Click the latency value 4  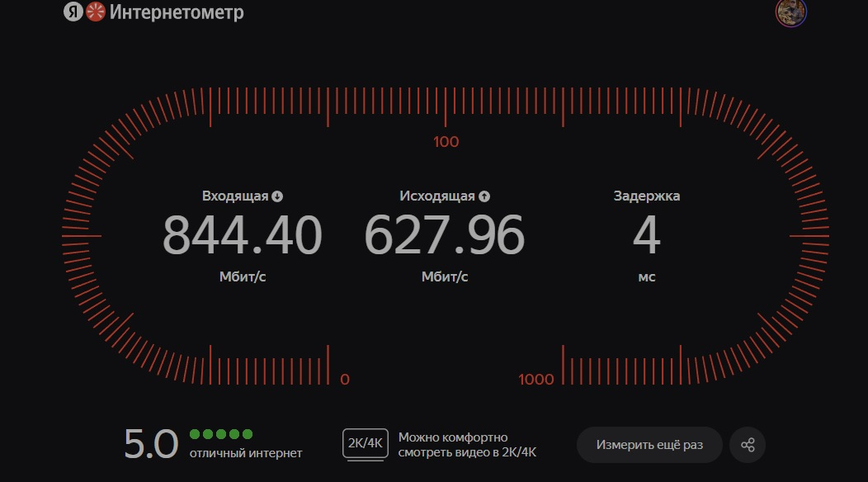point(646,235)
